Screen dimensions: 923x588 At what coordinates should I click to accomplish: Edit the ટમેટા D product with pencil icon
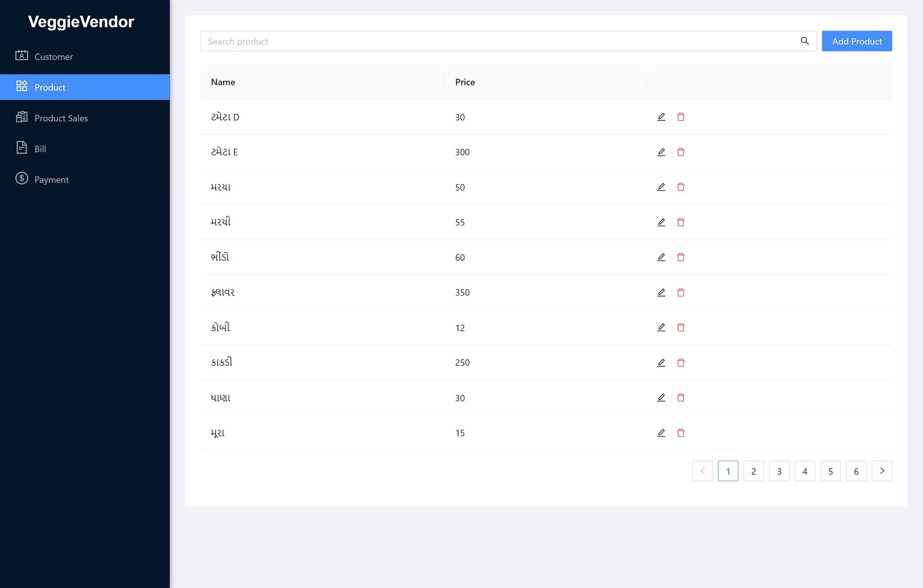[661, 117]
